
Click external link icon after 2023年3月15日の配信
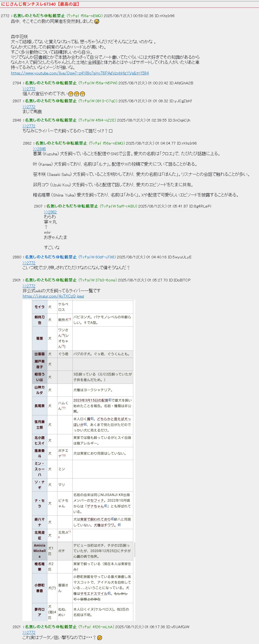click(110, 400)
